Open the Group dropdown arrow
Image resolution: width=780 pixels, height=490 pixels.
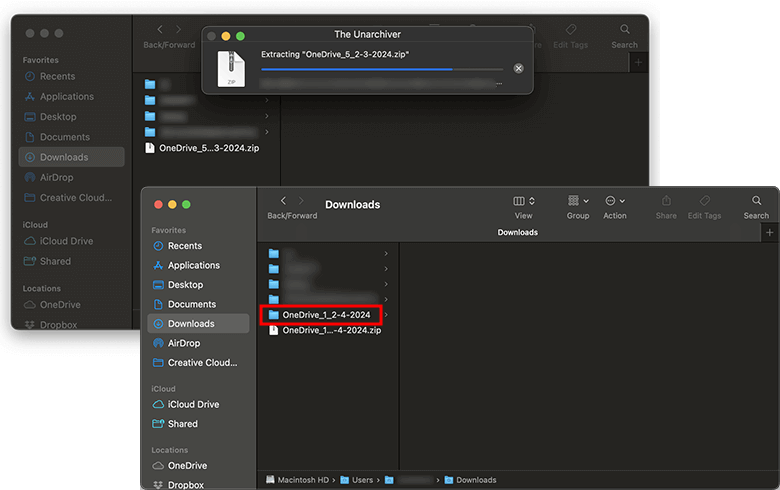point(586,201)
